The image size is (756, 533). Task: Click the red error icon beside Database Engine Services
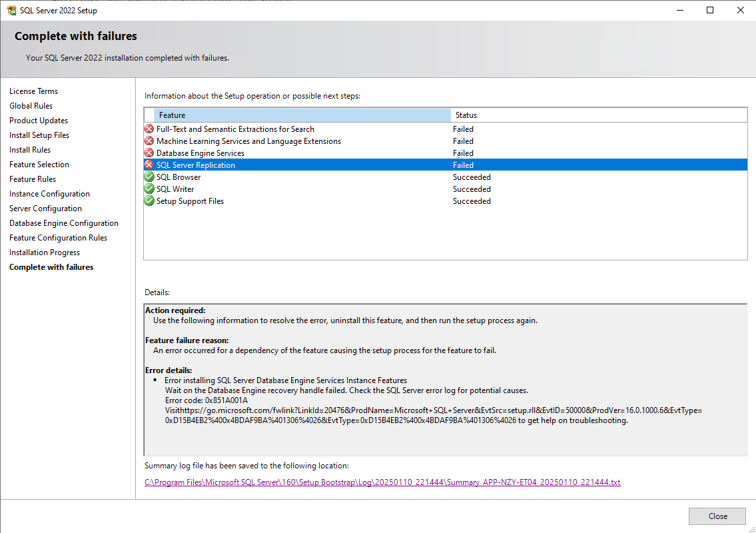click(x=149, y=153)
